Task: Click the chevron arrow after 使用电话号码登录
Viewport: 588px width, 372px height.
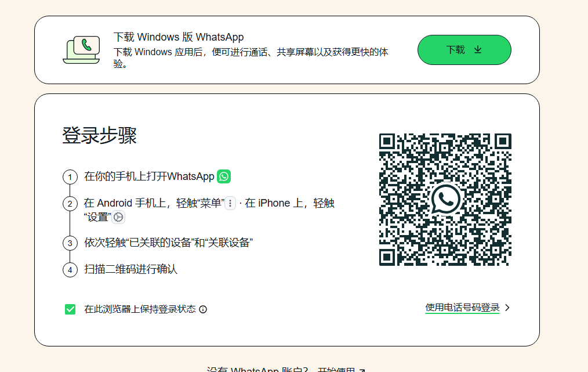Action: pyautogui.click(x=507, y=308)
